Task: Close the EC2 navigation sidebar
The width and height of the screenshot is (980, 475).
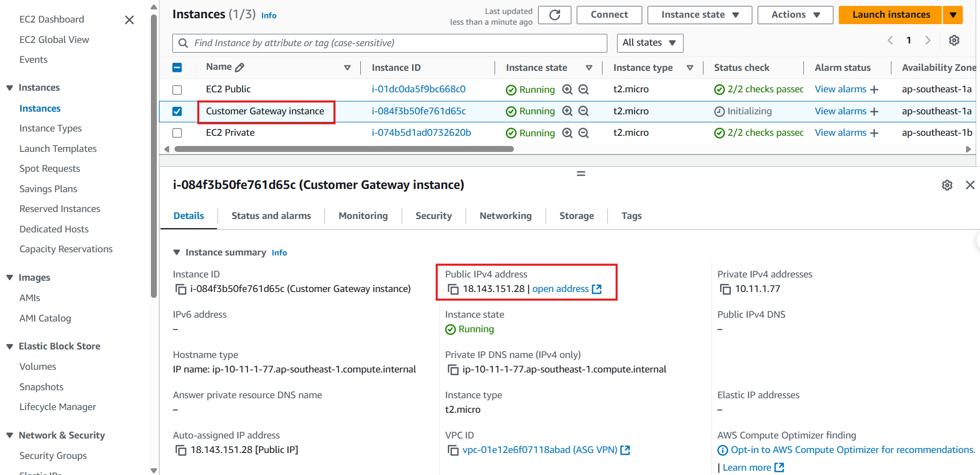Action: click(x=129, y=20)
